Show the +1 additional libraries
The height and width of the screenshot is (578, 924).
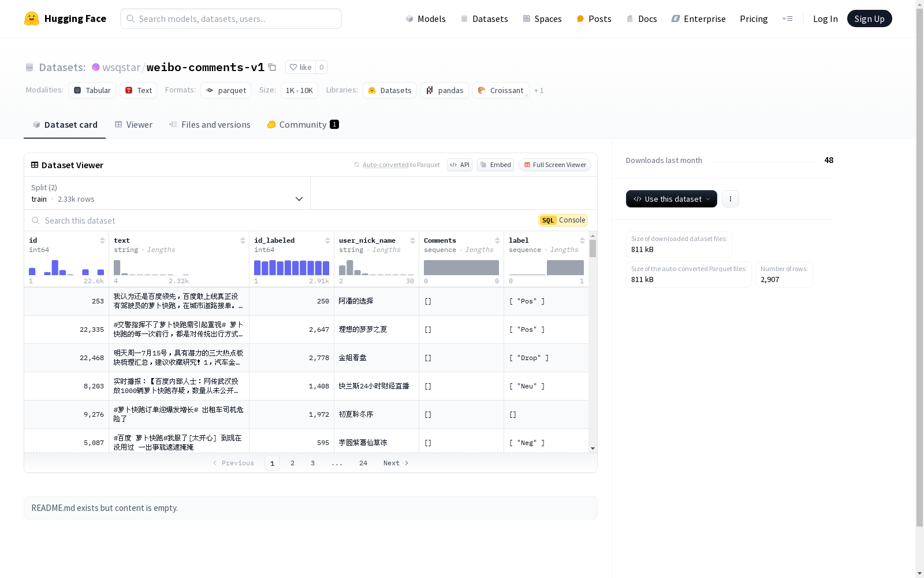pos(539,90)
